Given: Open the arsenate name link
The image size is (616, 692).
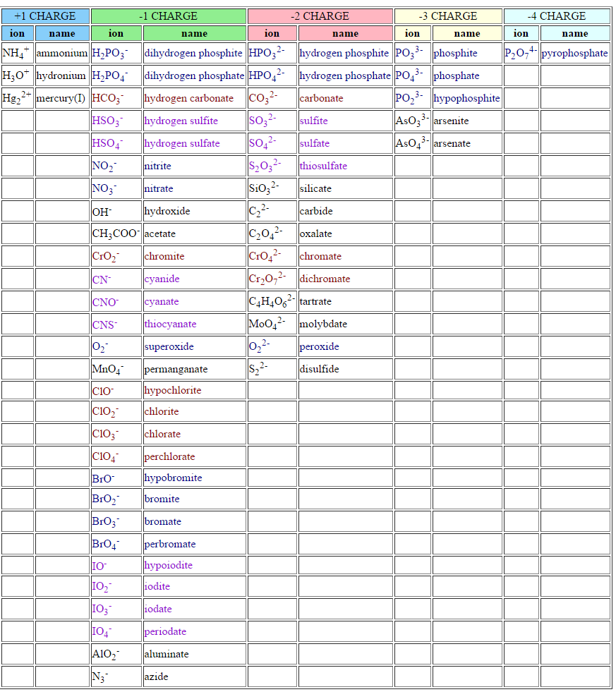Looking at the screenshot, I should pyautogui.click(x=452, y=143).
